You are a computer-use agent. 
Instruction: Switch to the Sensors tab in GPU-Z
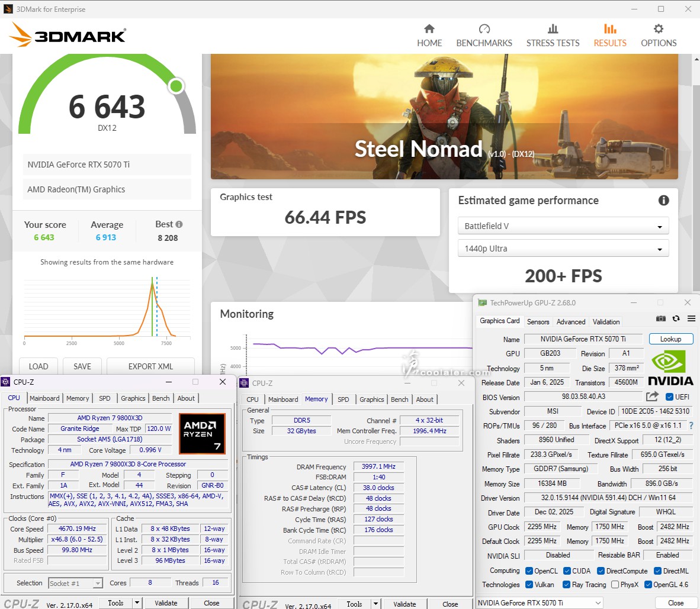pos(538,322)
